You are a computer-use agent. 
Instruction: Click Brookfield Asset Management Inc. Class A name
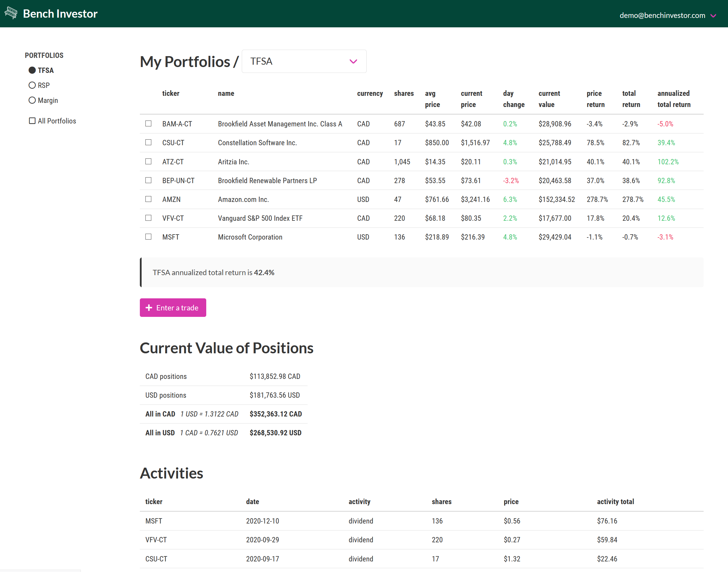(x=280, y=124)
